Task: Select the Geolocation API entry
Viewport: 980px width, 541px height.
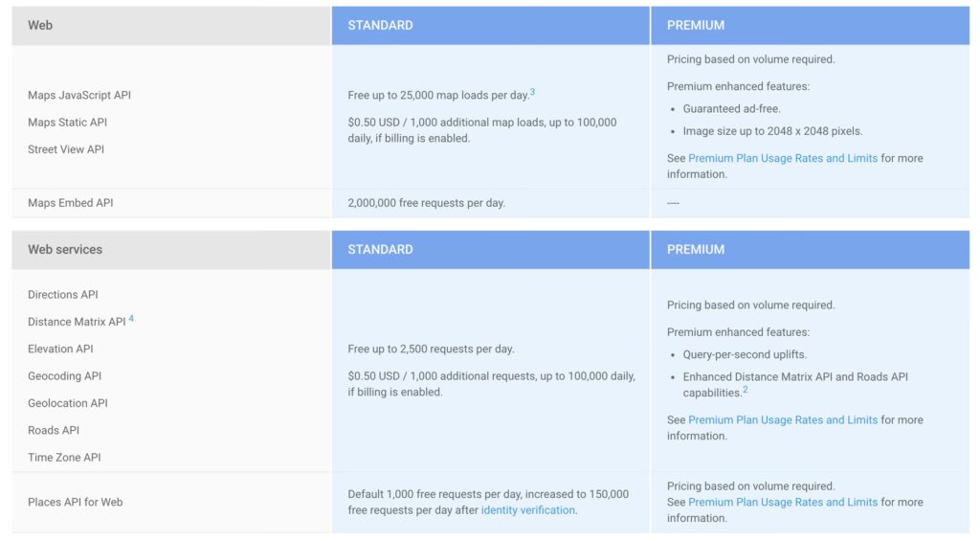Action: point(68,403)
